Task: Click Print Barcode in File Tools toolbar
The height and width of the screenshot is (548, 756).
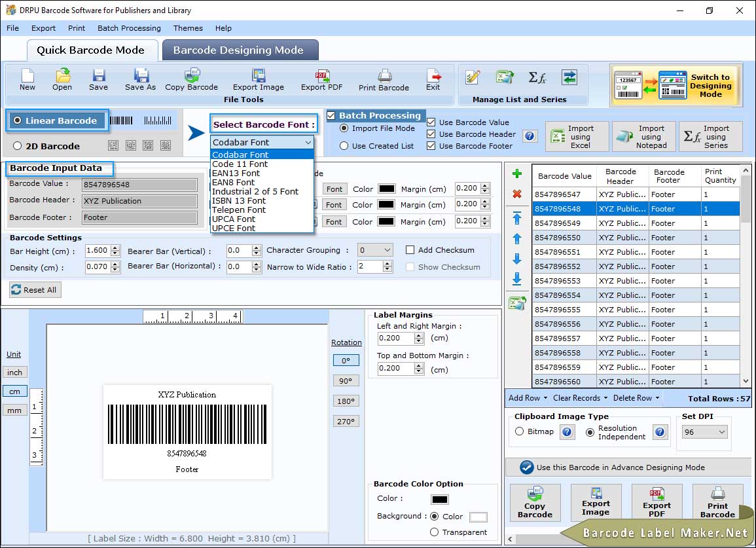Action: tap(384, 80)
